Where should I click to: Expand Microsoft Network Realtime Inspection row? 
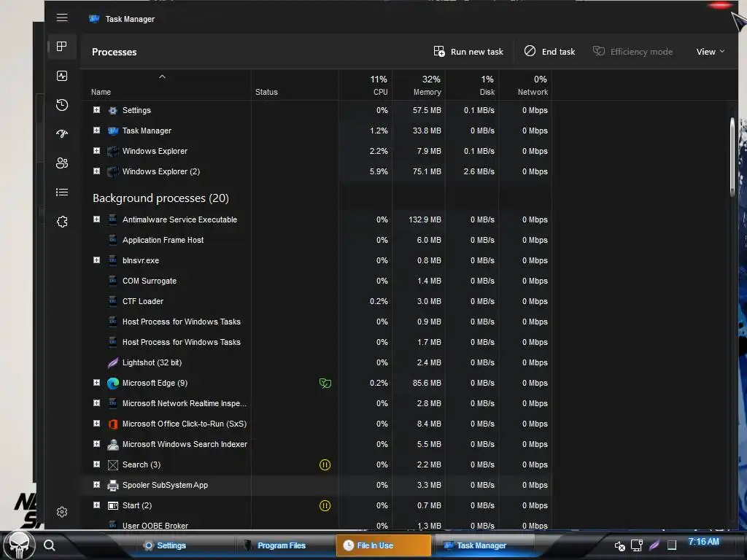[97, 402]
